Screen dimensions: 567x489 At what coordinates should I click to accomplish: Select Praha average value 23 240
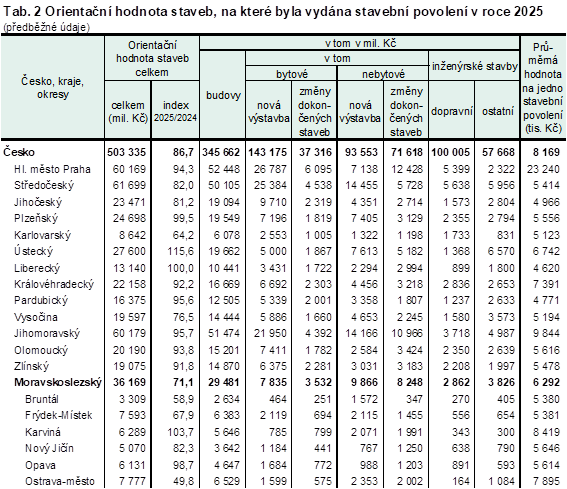tap(543, 169)
